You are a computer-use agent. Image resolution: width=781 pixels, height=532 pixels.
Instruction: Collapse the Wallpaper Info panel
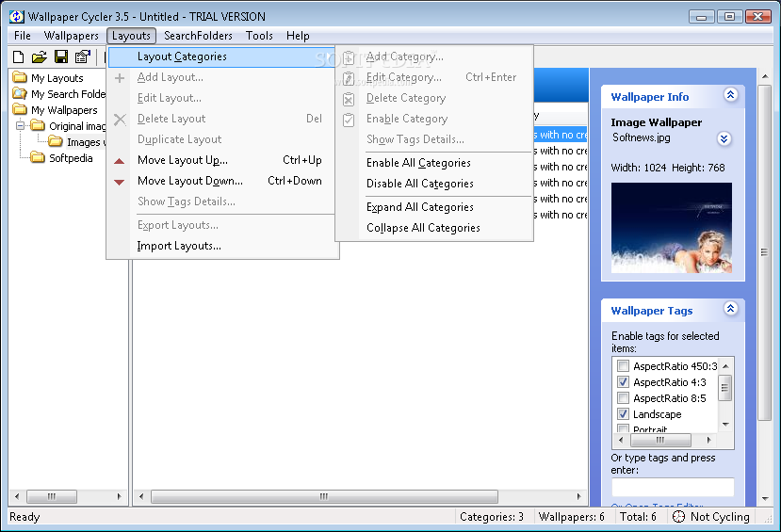[x=731, y=94]
